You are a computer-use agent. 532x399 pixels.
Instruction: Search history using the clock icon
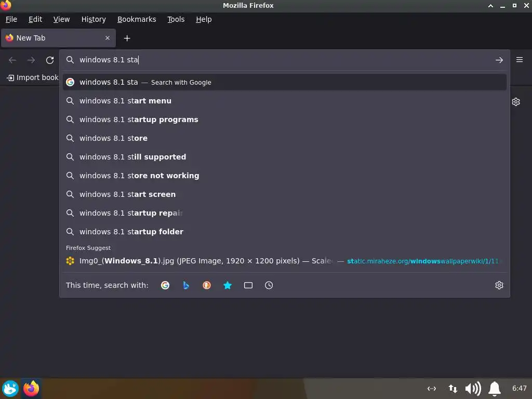point(269,285)
